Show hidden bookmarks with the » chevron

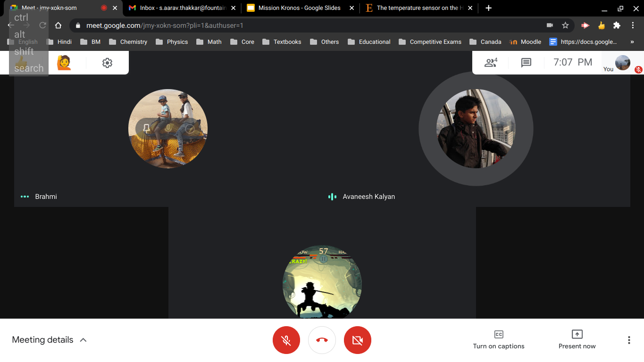point(632,42)
